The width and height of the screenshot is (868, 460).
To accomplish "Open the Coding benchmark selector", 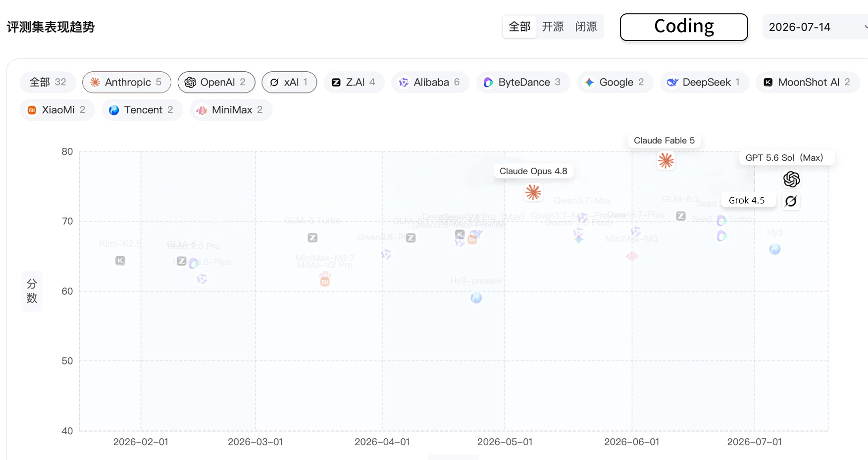I will pos(684,27).
